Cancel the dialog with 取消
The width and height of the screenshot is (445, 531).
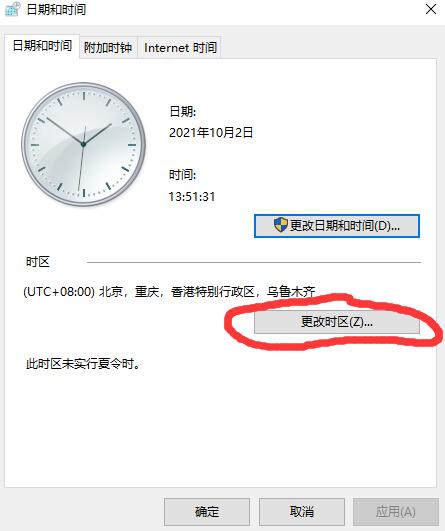(x=302, y=511)
